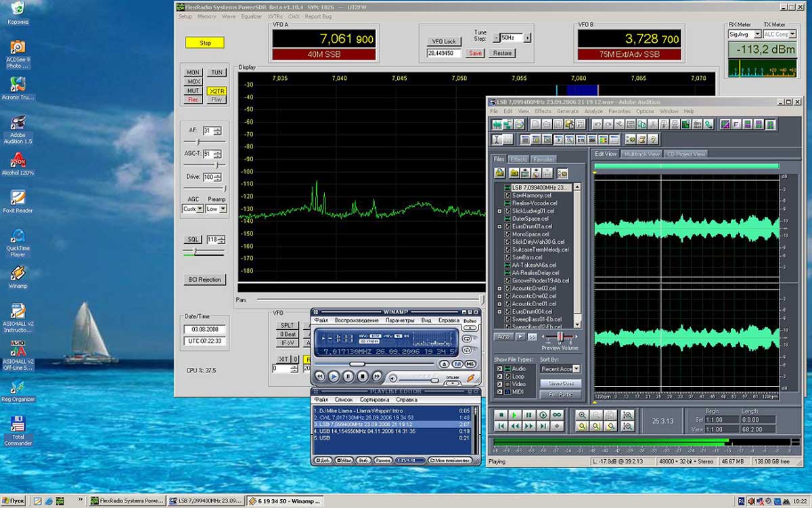
Task: Open the Equalizer menu in PowerSDR
Action: [251, 16]
